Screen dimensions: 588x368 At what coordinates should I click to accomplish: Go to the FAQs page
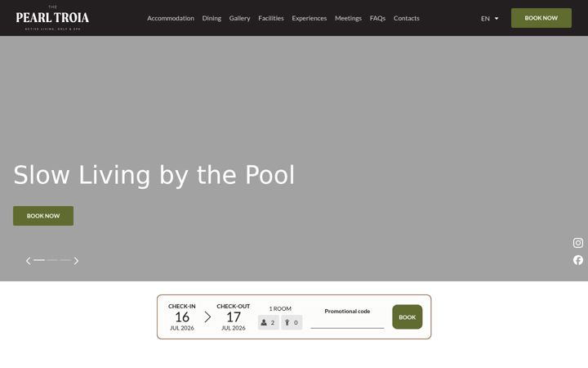click(377, 18)
